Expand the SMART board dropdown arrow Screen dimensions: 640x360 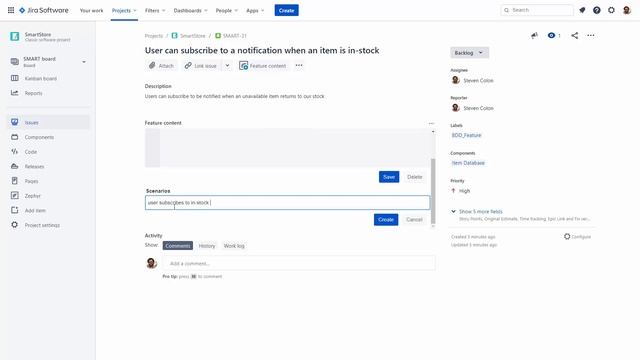(84, 62)
